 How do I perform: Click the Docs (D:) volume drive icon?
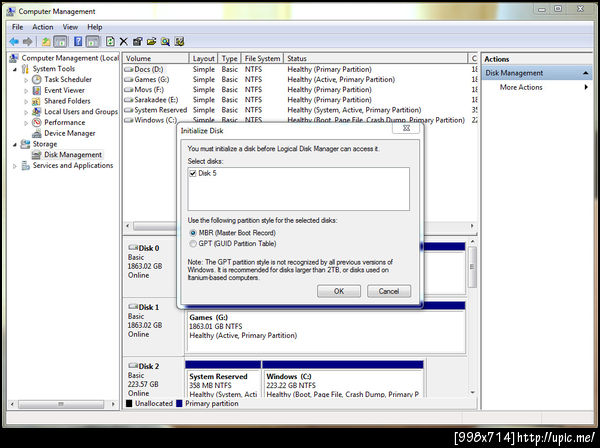click(129, 70)
